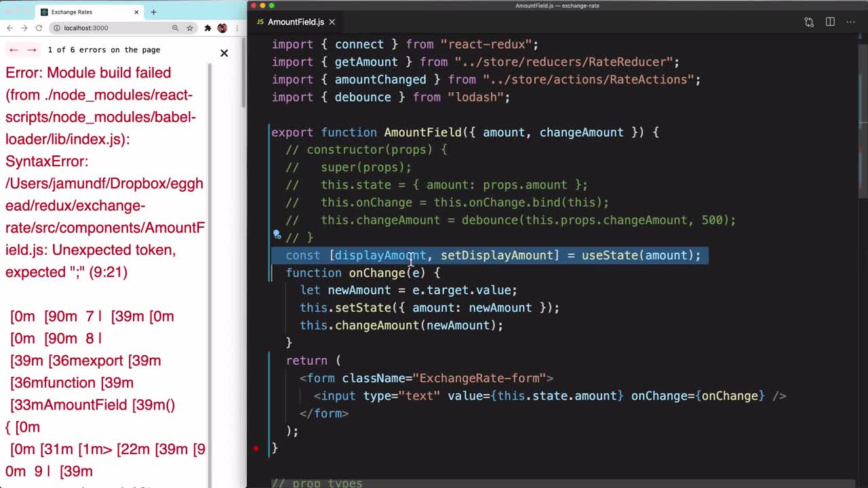Viewport: 868px width, 488px height.
Task: Click "1 of 6 errors on the page" text
Action: (x=104, y=49)
